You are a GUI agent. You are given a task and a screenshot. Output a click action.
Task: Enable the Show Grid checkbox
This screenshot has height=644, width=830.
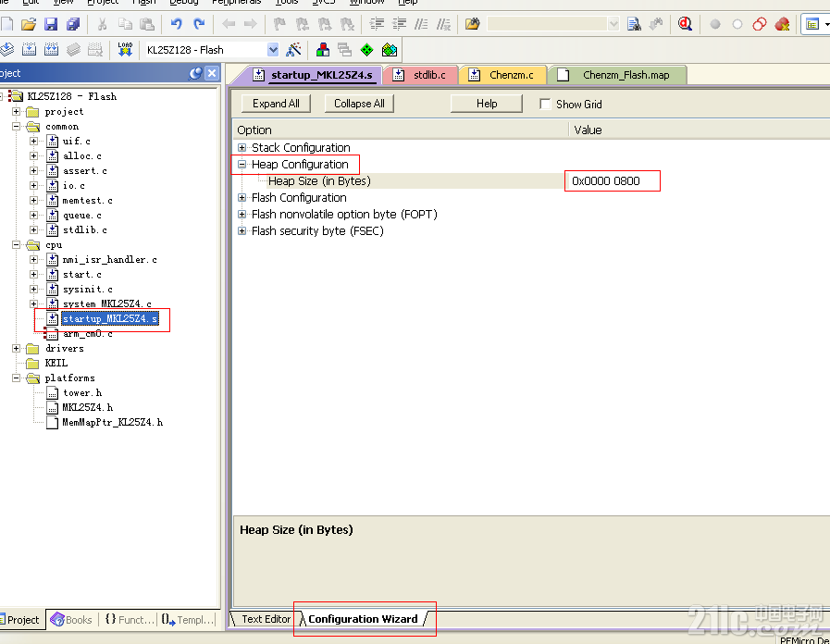[x=545, y=105]
